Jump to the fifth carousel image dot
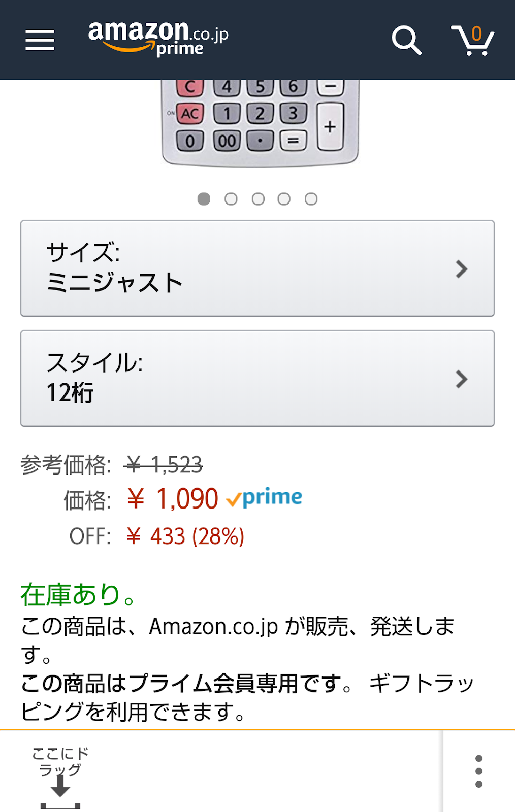Viewport: 515px width, 812px height. (x=311, y=199)
